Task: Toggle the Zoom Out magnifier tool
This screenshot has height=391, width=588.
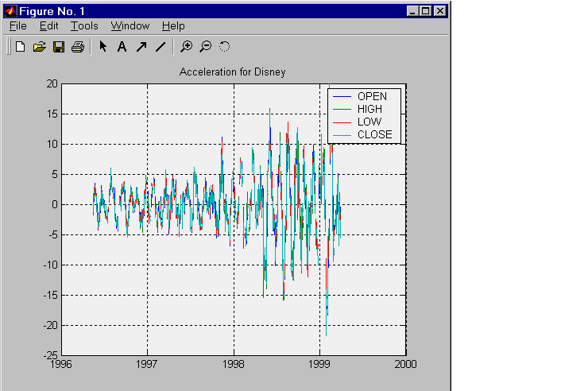Action: pos(205,47)
